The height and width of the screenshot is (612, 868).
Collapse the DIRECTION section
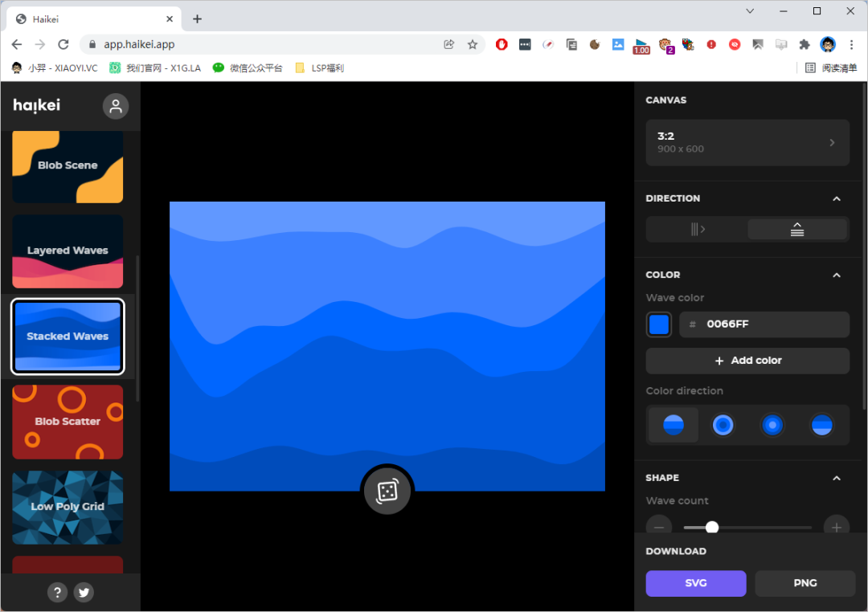coord(837,198)
